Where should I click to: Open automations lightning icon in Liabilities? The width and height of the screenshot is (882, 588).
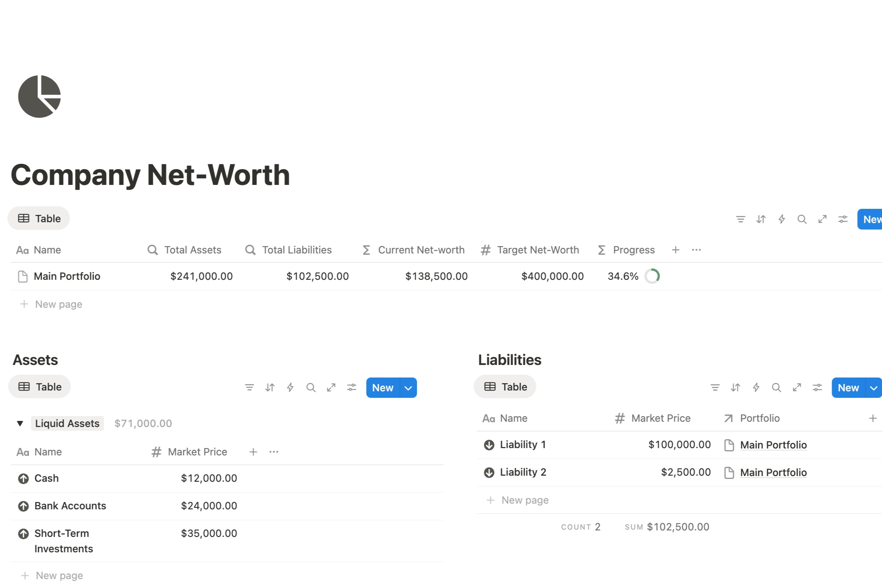click(756, 388)
